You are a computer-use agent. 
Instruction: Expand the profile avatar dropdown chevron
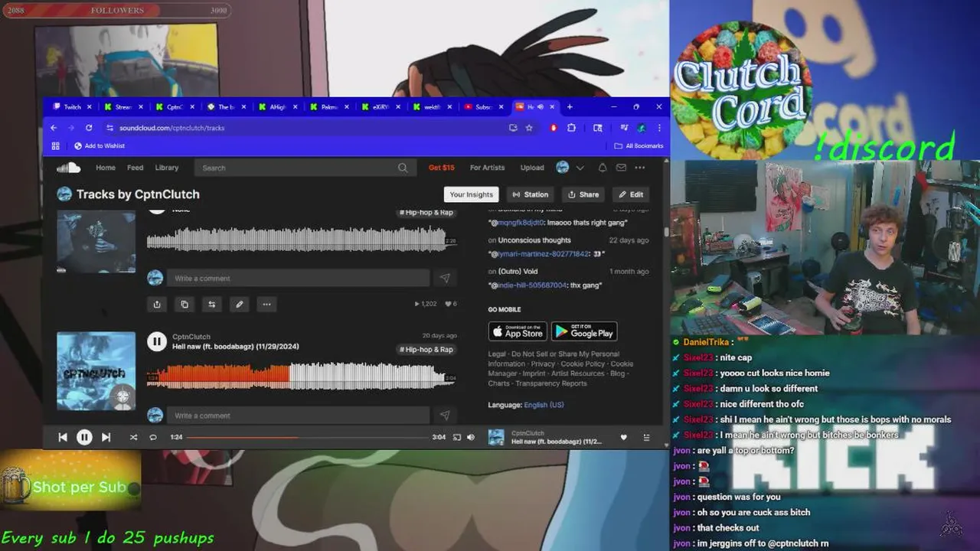point(580,168)
